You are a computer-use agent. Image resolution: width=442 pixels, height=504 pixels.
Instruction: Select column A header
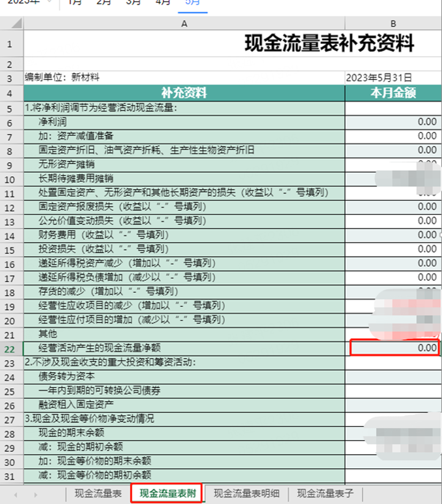click(184, 24)
